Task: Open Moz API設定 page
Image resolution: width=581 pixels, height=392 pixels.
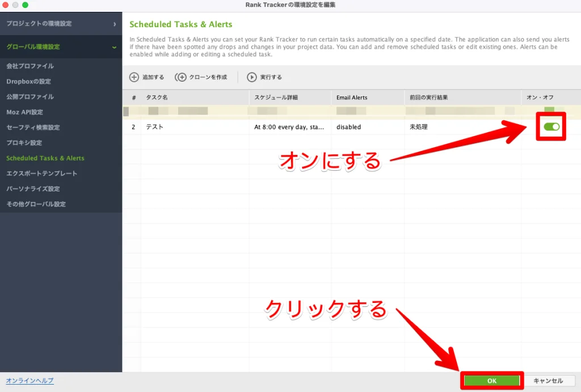Action: [24, 112]
